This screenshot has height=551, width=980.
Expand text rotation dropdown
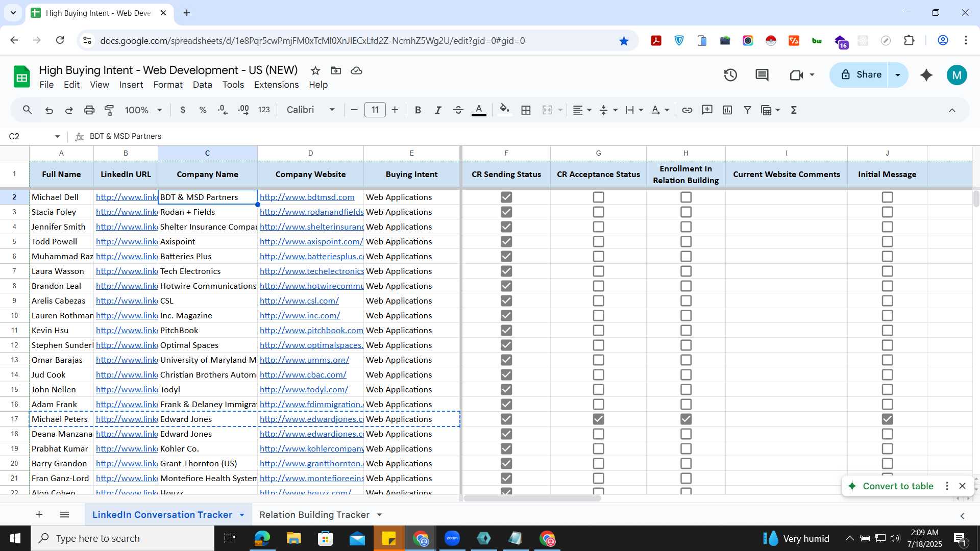(x=667, y=110)
